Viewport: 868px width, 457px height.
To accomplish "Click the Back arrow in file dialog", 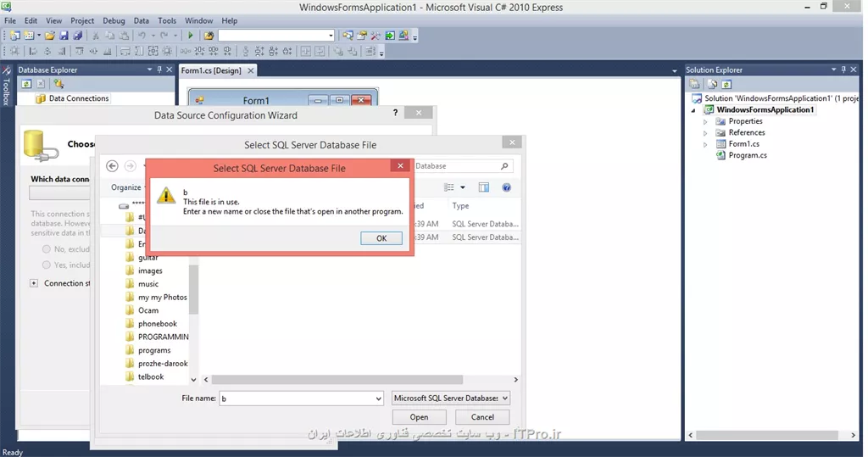I will click(x=113, y=165).
